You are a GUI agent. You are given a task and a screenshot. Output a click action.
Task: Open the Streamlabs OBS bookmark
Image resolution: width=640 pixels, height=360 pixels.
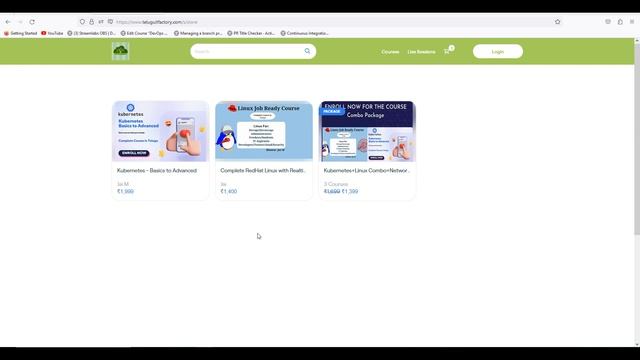[x=91, y=33]
